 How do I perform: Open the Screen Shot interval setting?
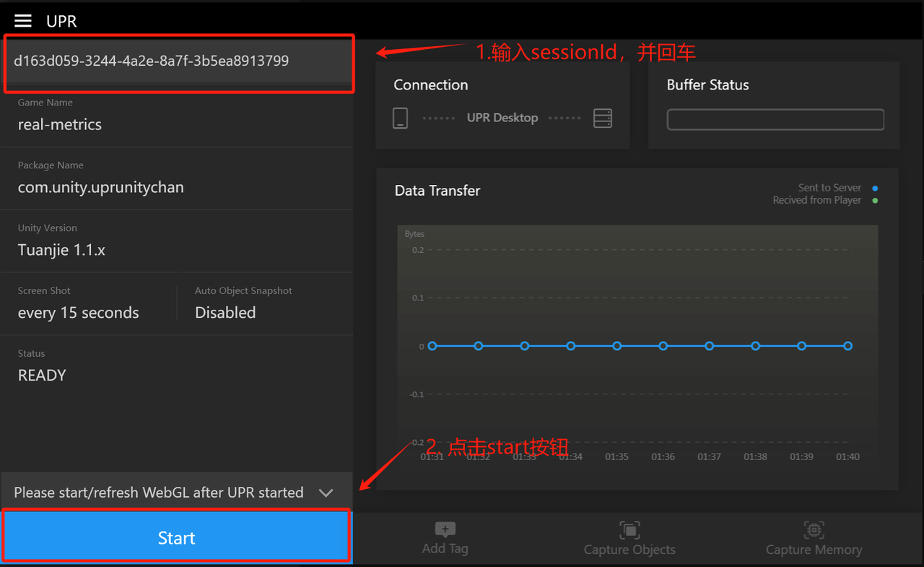pyautogui.click(x=79, y=313)
